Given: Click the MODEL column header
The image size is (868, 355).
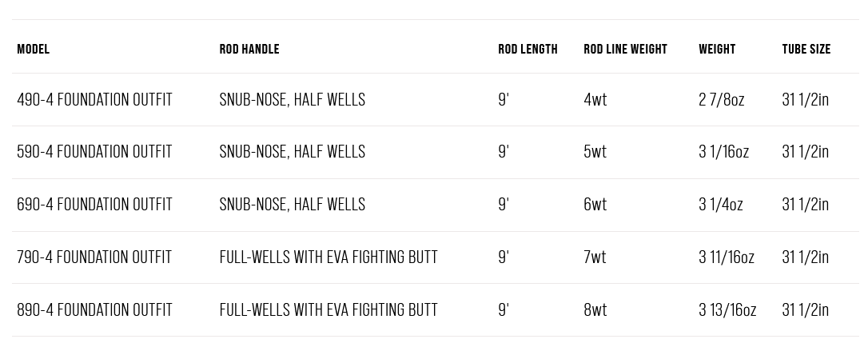Looking at the screenshot, I should [x=34, y=50].
